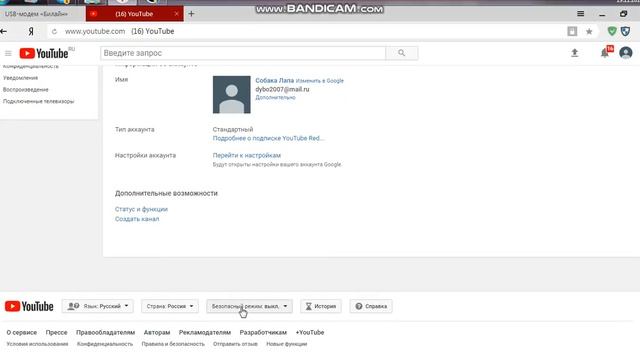Click the upload video arrow icon

click(x=575, y=53)
